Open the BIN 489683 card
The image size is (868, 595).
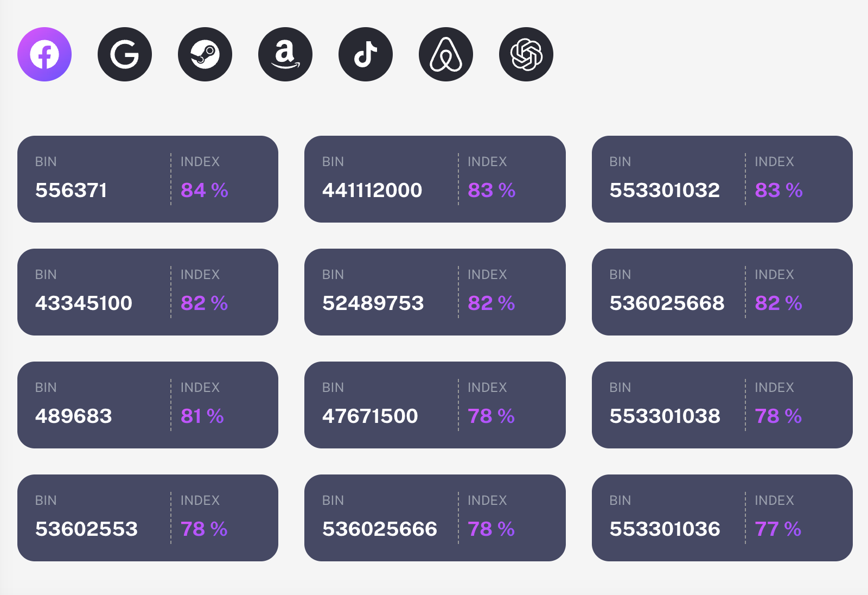[148, 405]
